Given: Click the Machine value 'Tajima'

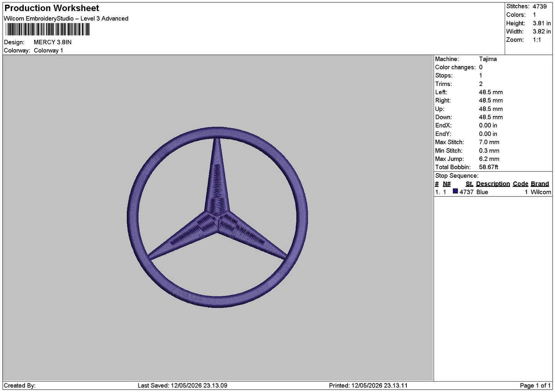Looking at the screenshot, I should point(488,59).
